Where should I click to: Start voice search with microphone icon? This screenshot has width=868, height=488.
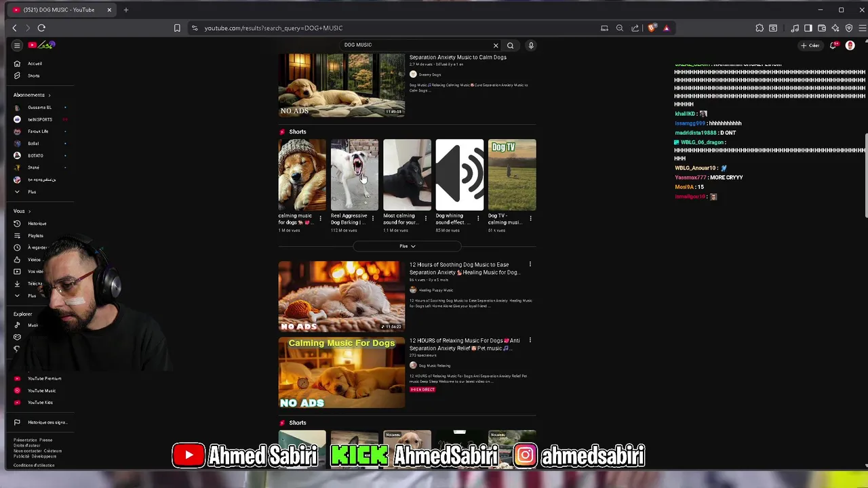point(531,45)
